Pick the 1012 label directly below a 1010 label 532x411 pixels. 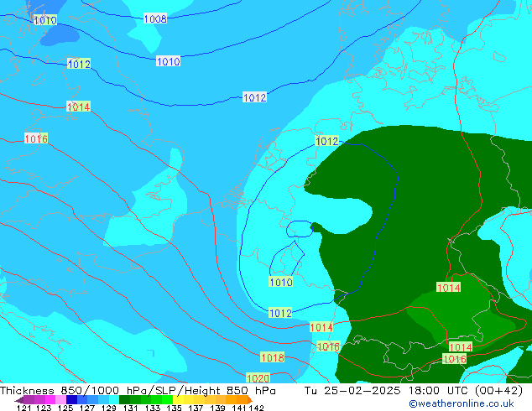point(280,313)
